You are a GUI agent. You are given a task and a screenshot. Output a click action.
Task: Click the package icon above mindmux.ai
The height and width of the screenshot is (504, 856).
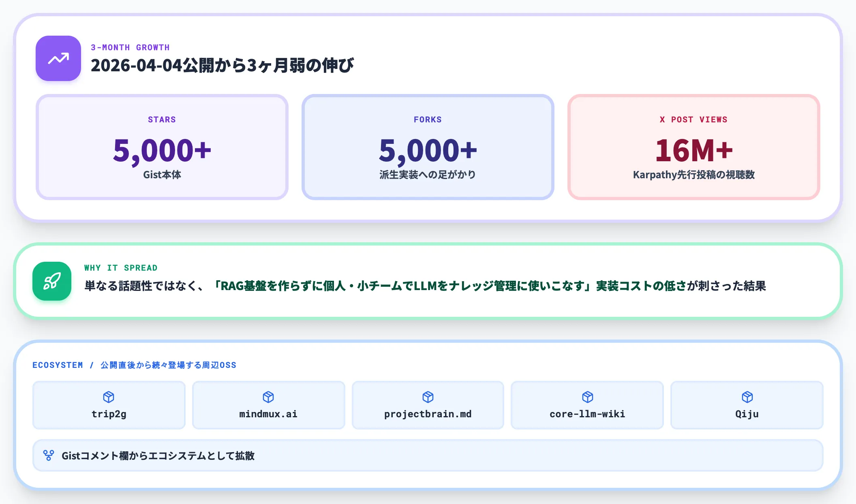(268, 397)
